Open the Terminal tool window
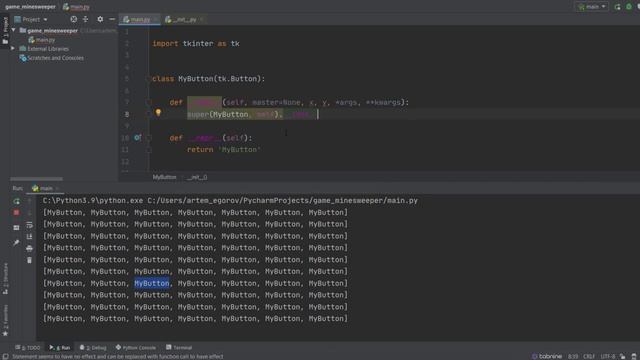Screen dimensions: 640x360 pos(179,348)
